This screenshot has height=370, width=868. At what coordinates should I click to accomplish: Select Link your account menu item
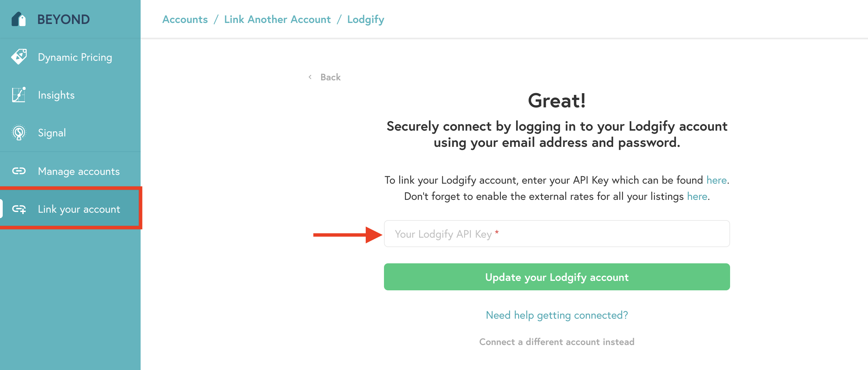[x=79, y=209]
